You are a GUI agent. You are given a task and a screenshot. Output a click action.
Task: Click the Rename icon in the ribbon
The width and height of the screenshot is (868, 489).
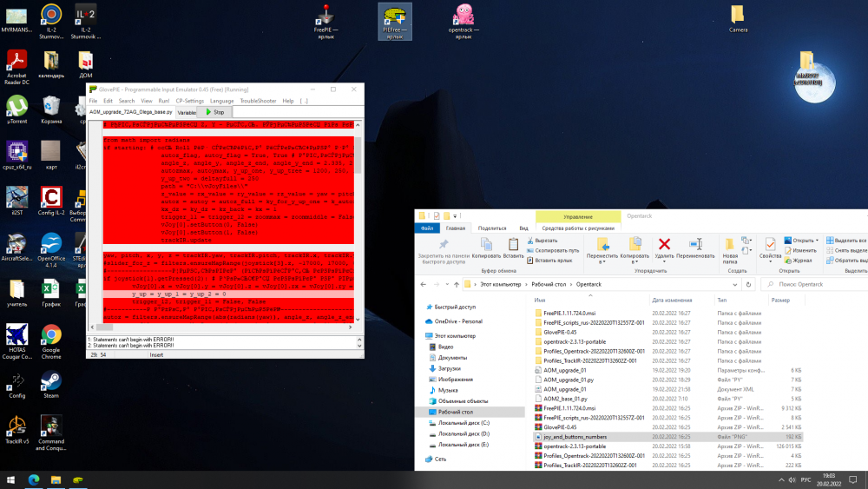[x=695, y=245]
